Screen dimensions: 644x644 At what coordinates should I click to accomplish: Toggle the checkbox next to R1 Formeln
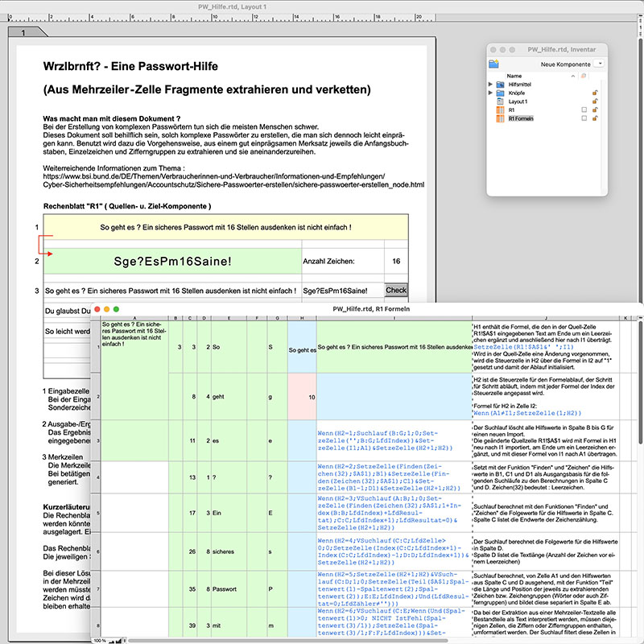tap(584, 119)
